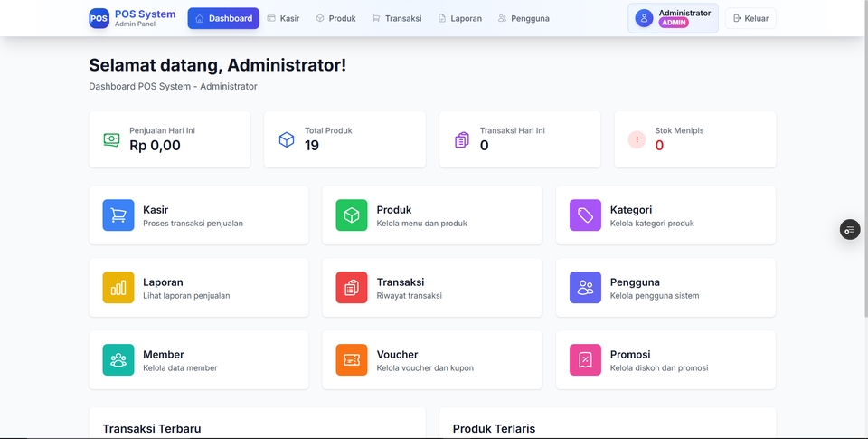Open Produk from the top navigation bar
This screenshot has width=868, height=439.
coord(335,18)
